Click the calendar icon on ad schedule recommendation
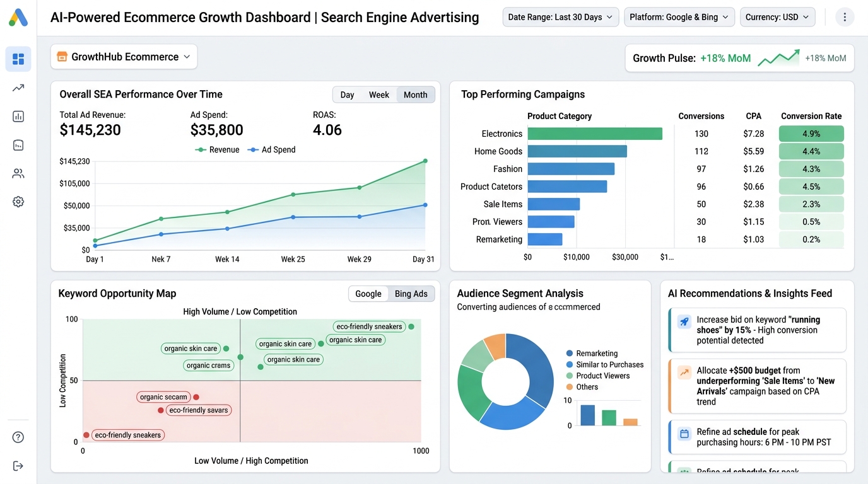The width and height of the screenshot is (868, 484). pyautogui.click(x=684, y=434)
